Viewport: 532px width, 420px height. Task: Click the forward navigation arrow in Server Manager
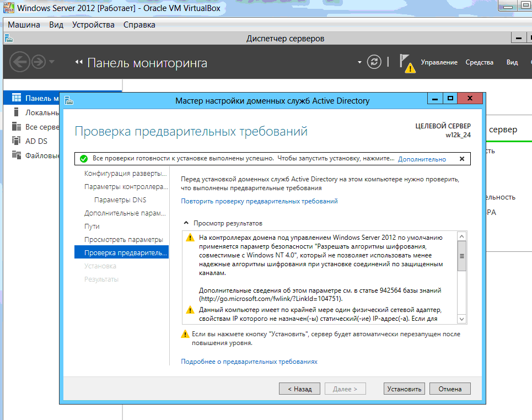[39, 62]
